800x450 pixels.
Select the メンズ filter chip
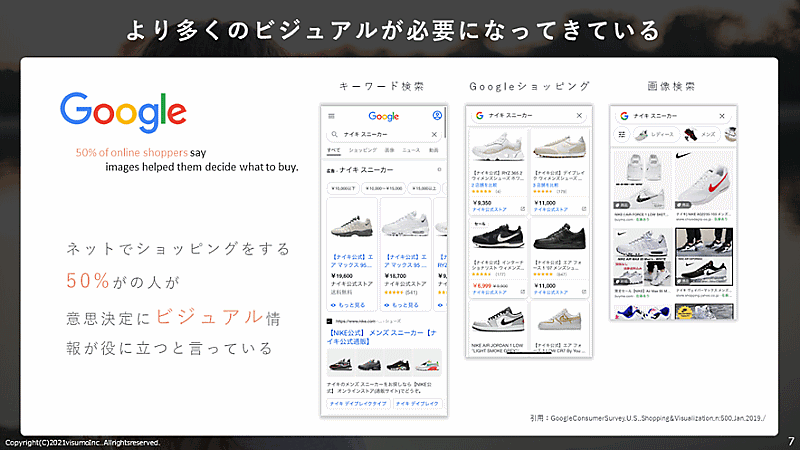[x=707, y=134]
